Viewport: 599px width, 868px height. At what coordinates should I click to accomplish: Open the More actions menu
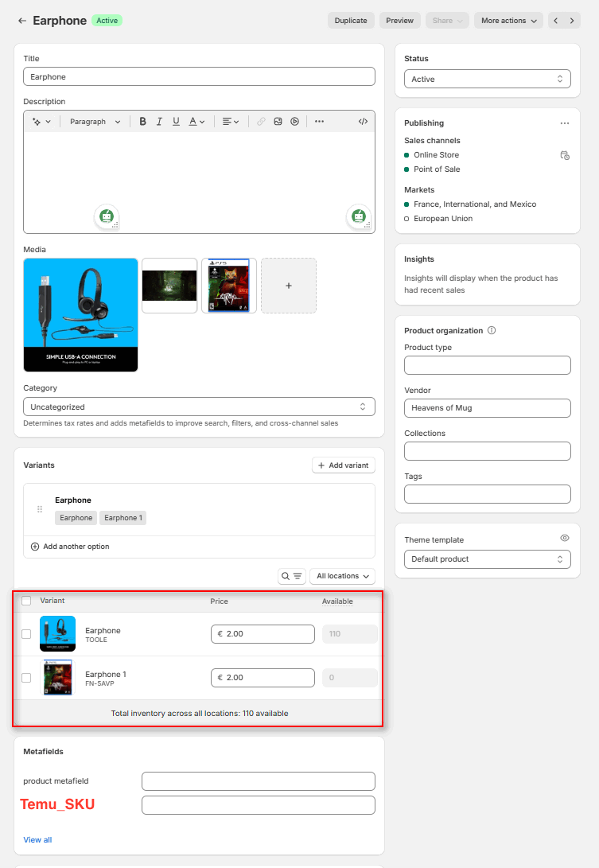508,21
